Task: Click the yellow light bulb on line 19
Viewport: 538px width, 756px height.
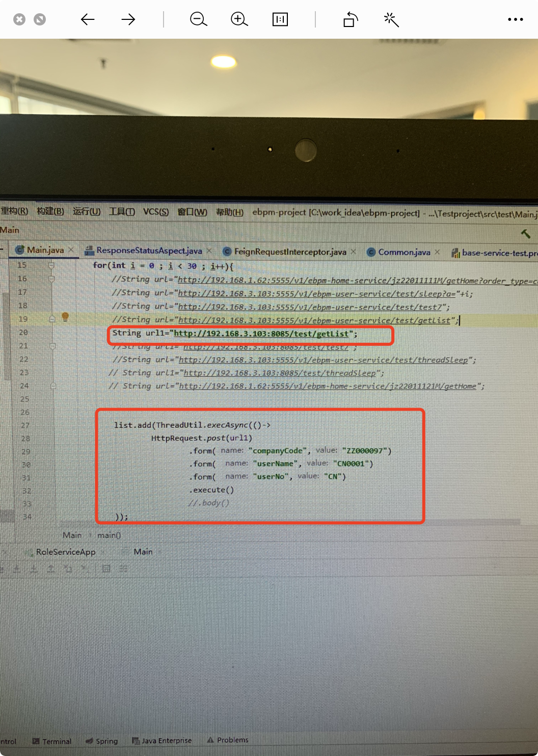Action: 65,317
